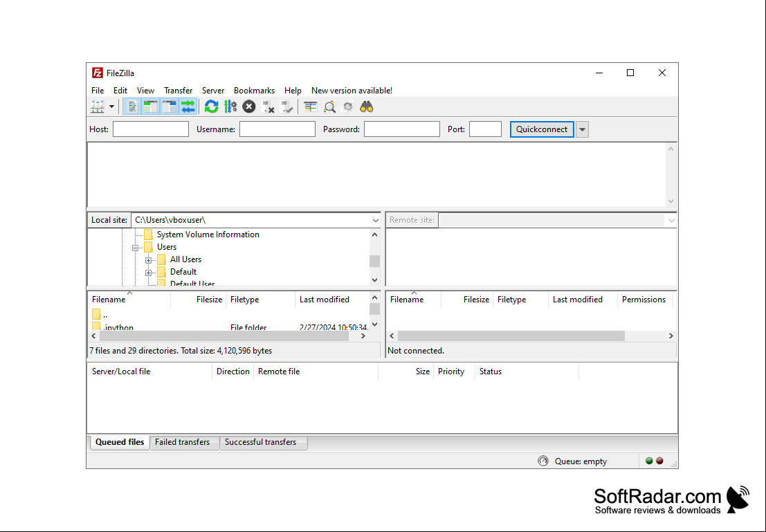Open the Remote site path dropdown

click(x=672, y=220)
